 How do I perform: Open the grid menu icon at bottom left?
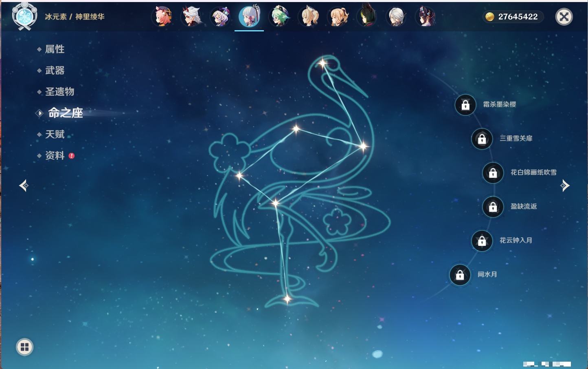point(24,347)
